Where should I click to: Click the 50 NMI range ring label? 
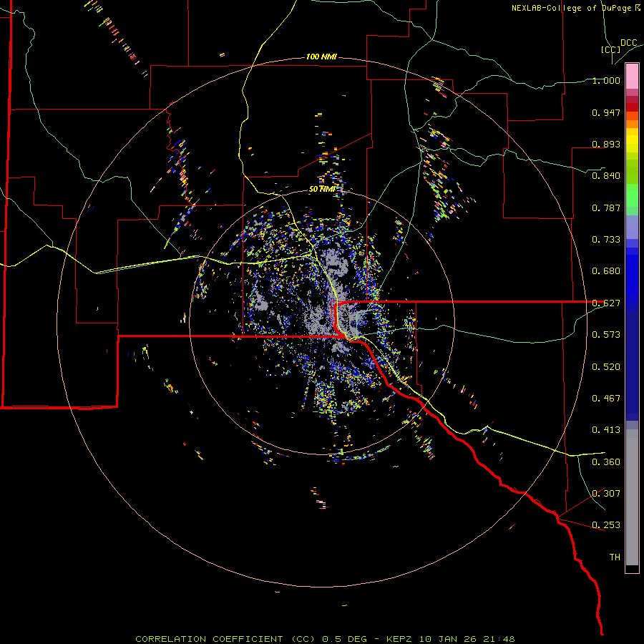click(x=322, y=189)
